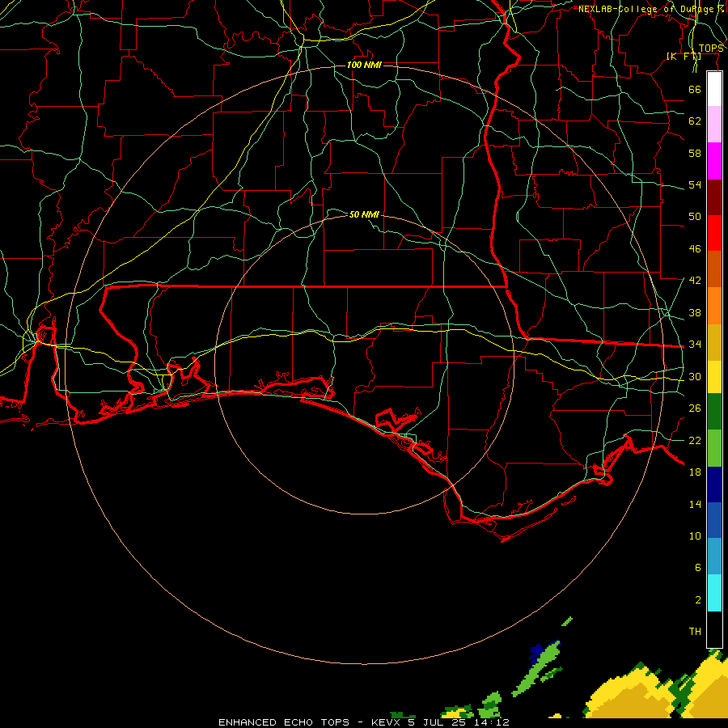Click the cyan 2 kft legend swatch
This screenshot has width=728, height=728.
pyautogui.click(x=714, y=594)
